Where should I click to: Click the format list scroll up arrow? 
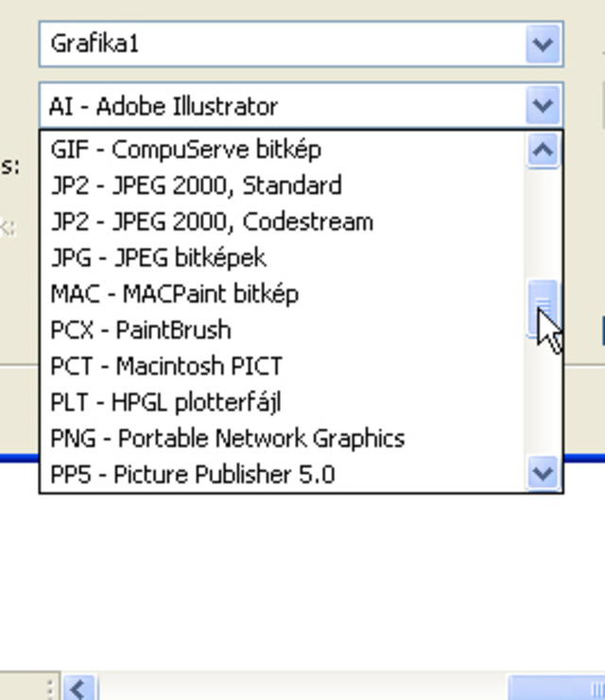coord(543,150)
